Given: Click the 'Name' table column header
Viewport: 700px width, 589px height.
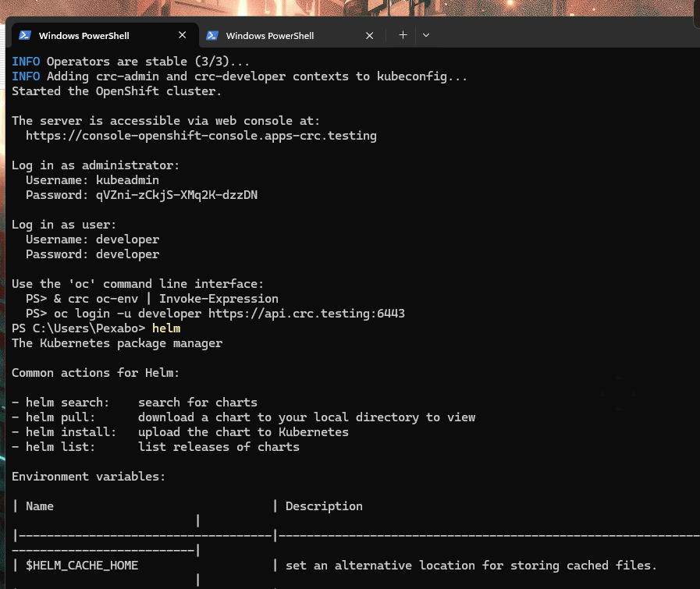Looking at the screenshot, I should click(x=40, y=506).
